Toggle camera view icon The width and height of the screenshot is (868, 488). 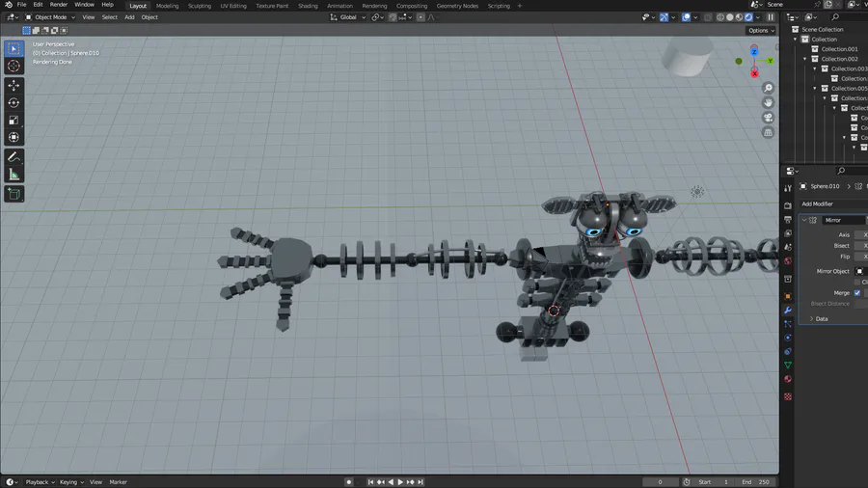pyautogui.click(x=768, y=118)
